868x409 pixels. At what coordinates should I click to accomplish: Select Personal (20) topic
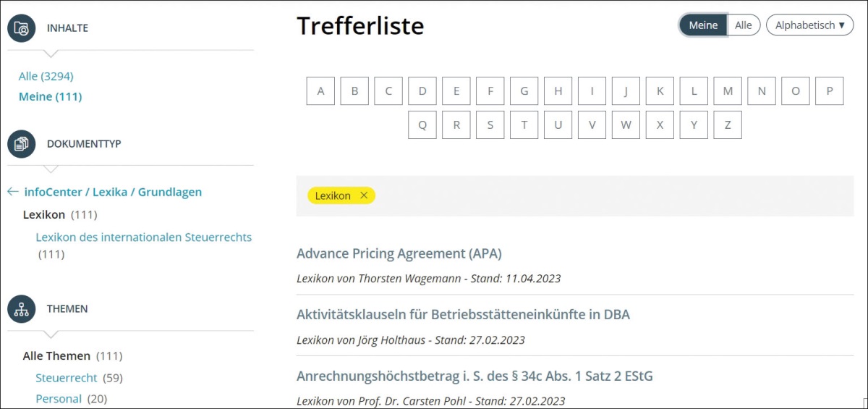click(59, 399)
